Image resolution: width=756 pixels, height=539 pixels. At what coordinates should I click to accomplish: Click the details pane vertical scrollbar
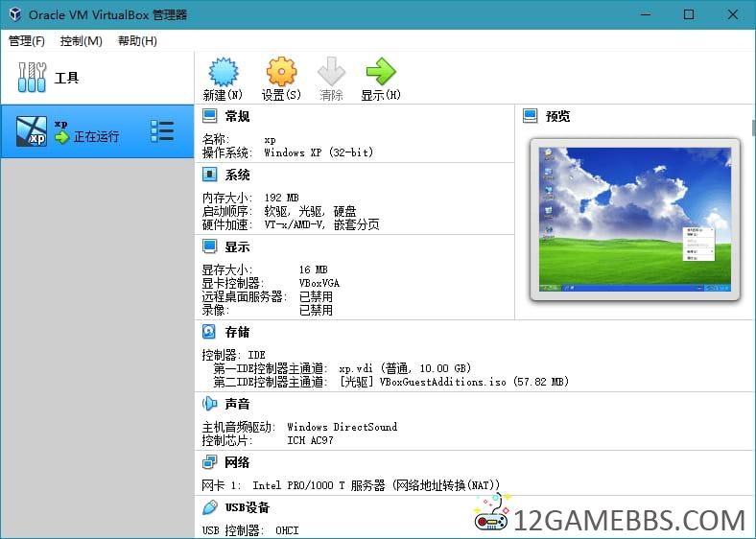point(749,288)
